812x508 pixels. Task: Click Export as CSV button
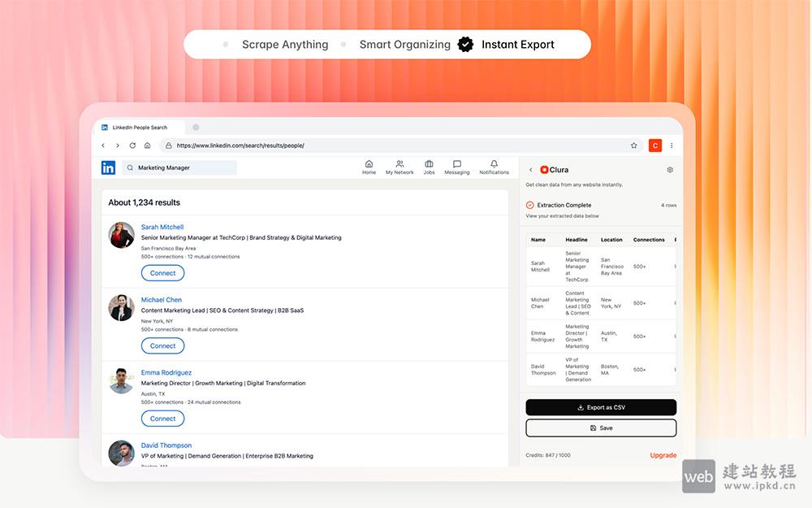(601, 407)
